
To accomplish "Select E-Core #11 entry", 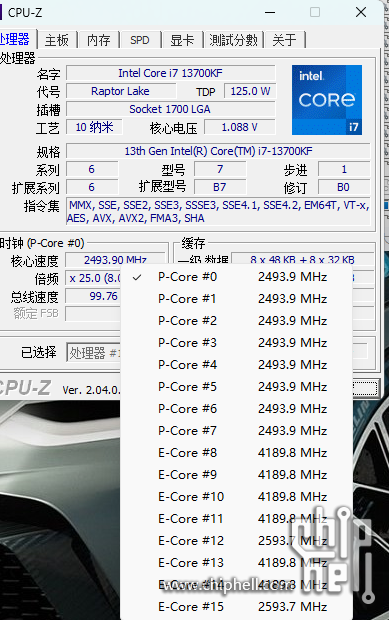I will (x=236, y=519).
